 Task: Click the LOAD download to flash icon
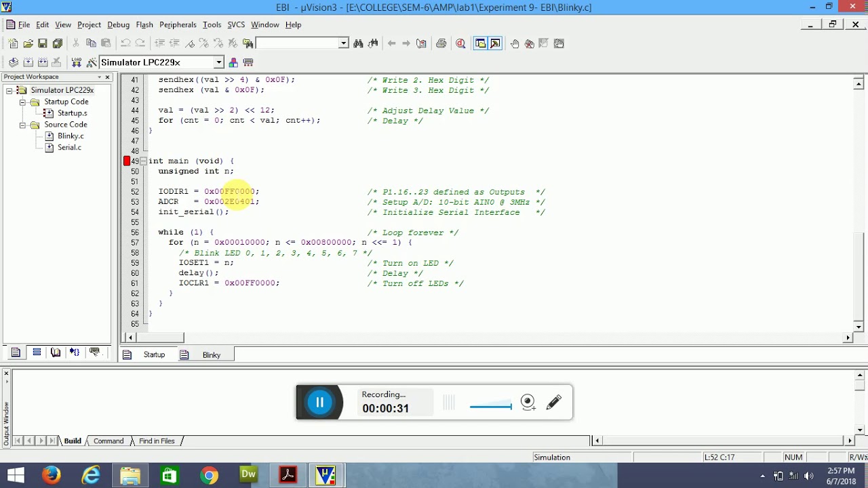click(x=76, y=62)
